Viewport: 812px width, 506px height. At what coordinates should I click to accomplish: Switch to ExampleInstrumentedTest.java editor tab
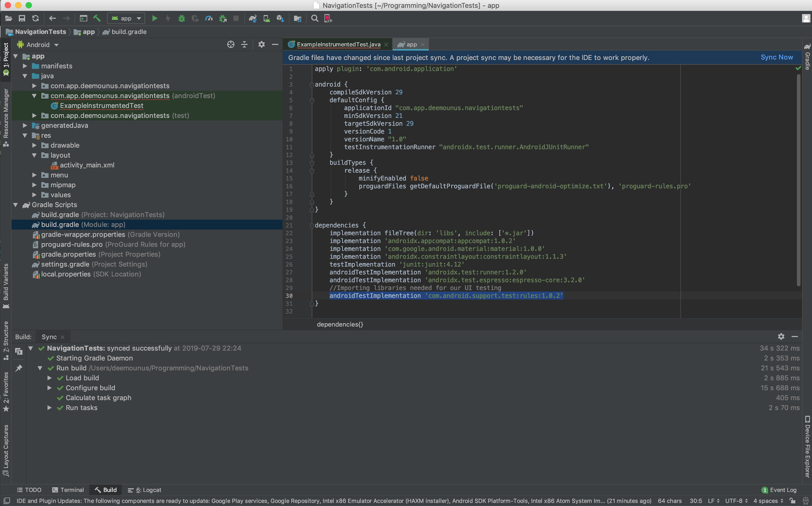point(338,44)
